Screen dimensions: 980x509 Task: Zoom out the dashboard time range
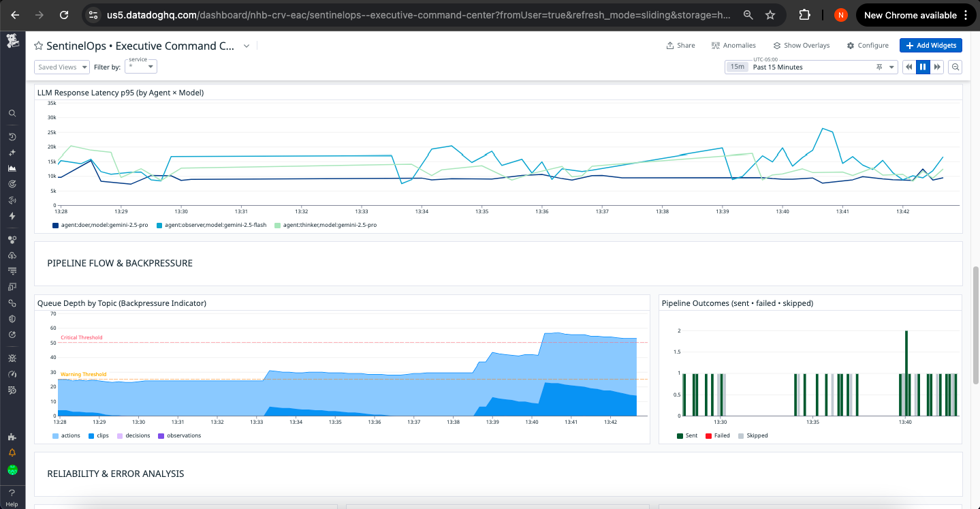point(955,66)
